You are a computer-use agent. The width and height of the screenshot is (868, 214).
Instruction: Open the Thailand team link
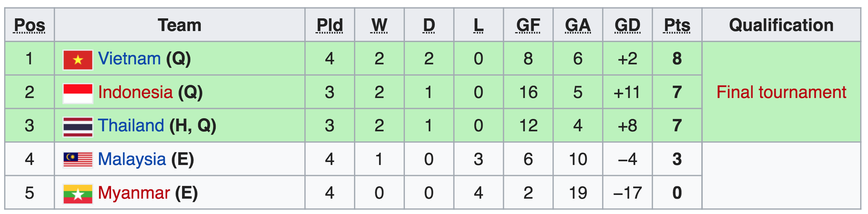tap(131, 125)
